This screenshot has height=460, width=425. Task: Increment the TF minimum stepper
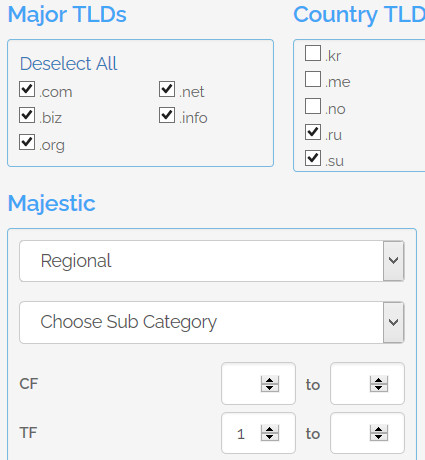(270, 429)
